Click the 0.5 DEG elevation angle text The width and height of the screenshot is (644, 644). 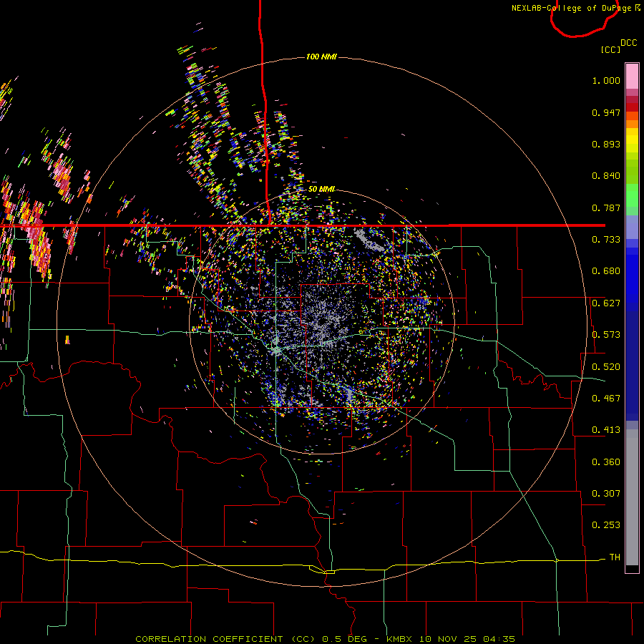tap(345, 639)
